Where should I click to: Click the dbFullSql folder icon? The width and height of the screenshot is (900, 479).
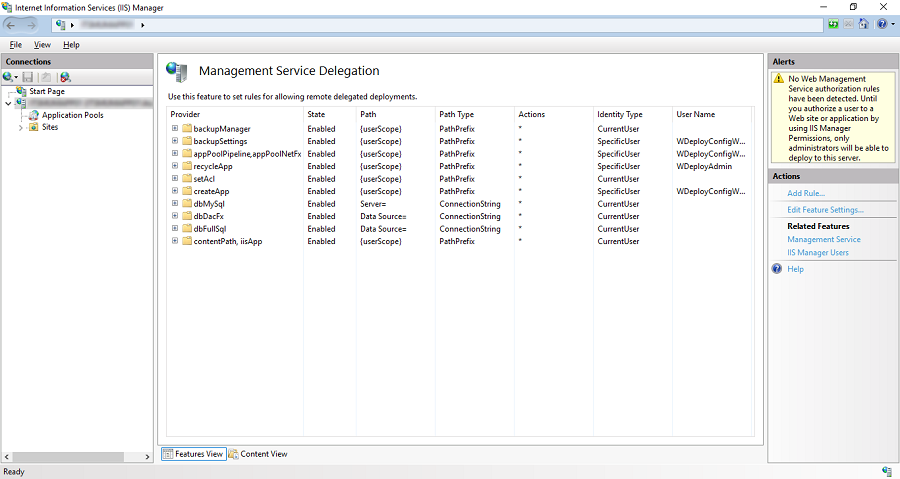(x=187, y=228)
